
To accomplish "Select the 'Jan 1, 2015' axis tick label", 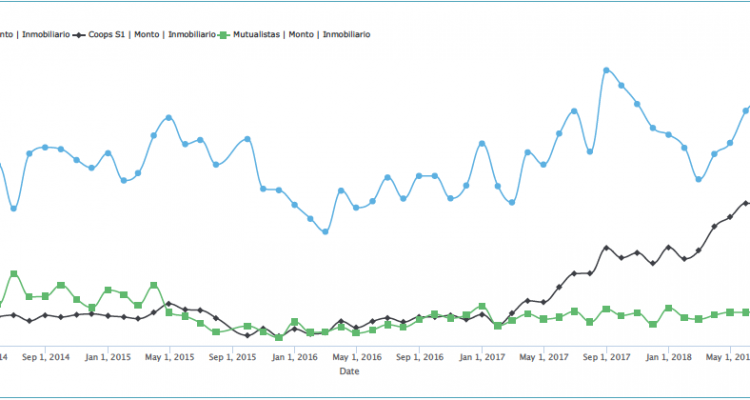I will pyautogui.click(x=108, y=356).
